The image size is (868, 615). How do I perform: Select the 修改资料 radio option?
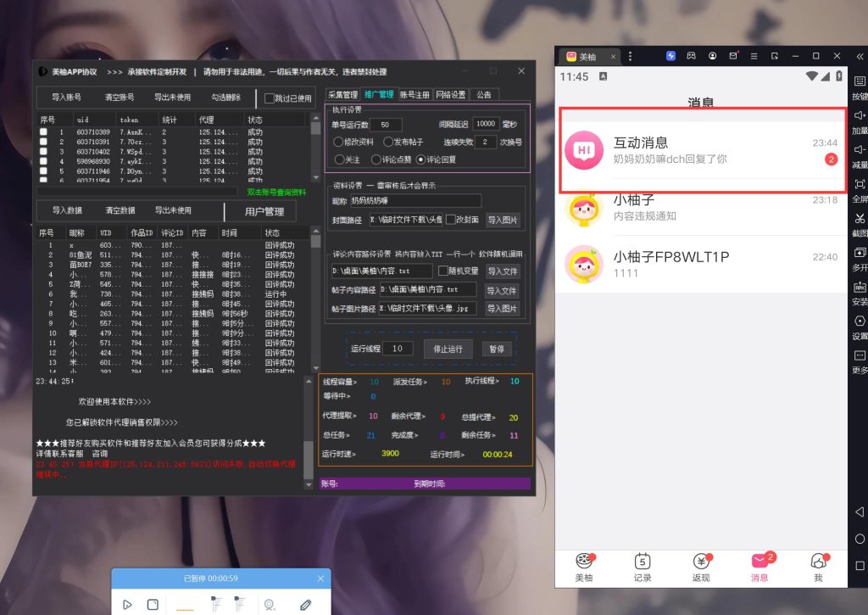[x=339, y=142]
